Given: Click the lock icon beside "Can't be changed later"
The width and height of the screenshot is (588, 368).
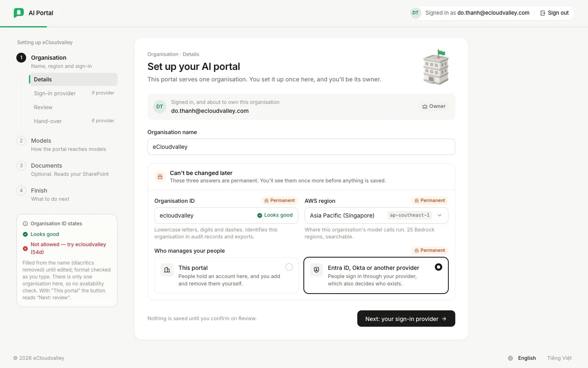Looking at the screenshot, I should [160, 177].
